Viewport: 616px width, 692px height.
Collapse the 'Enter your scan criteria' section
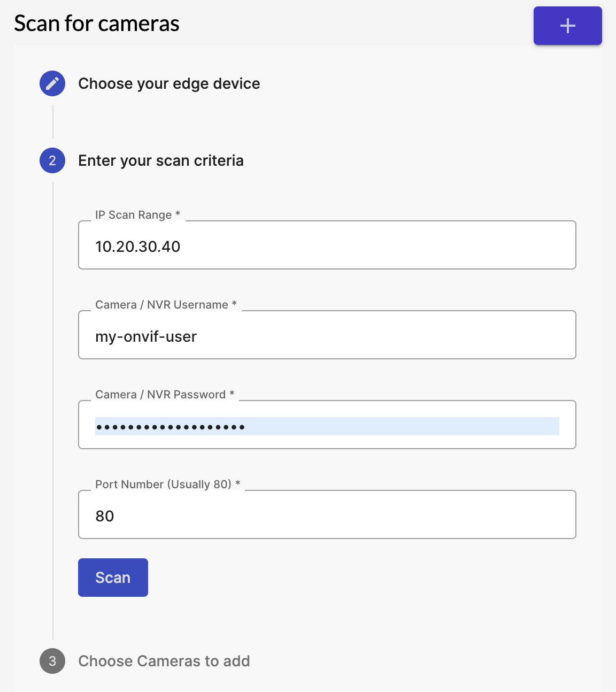[161, 160]
